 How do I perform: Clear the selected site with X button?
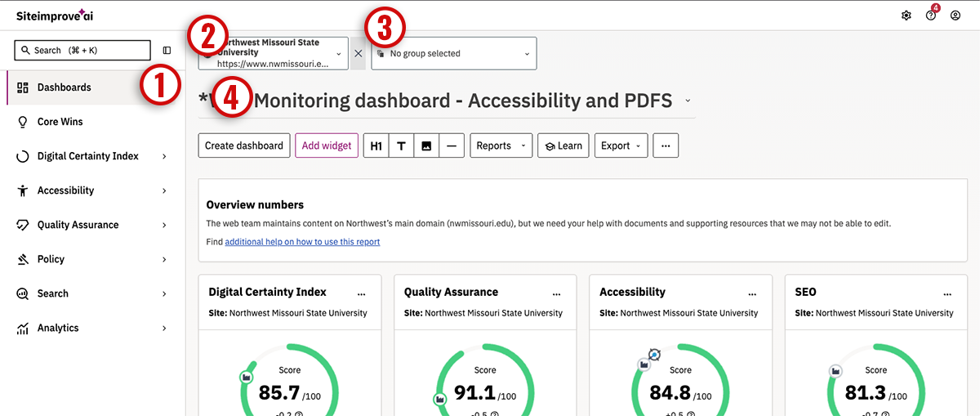[x=358, y=53]
